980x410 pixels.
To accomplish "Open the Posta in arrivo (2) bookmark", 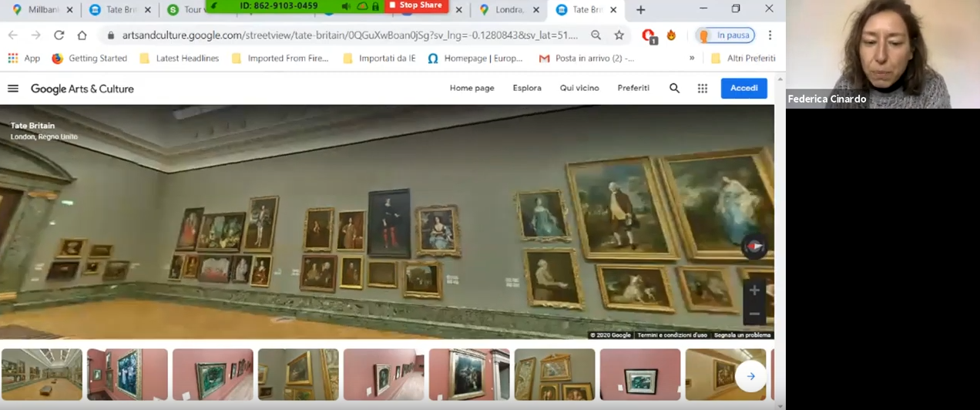I will coord(586,59).
